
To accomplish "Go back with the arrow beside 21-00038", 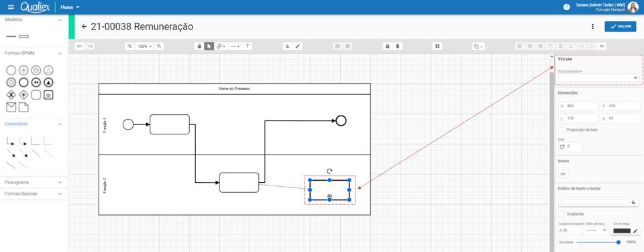I will (85, 27).
